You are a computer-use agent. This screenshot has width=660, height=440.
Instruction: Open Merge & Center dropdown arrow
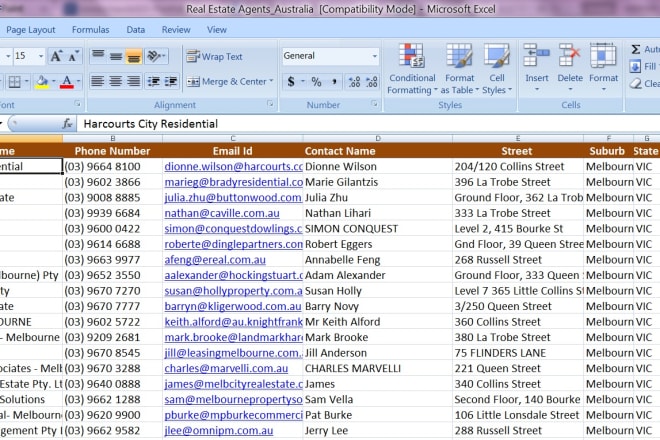tap(271, 81)
